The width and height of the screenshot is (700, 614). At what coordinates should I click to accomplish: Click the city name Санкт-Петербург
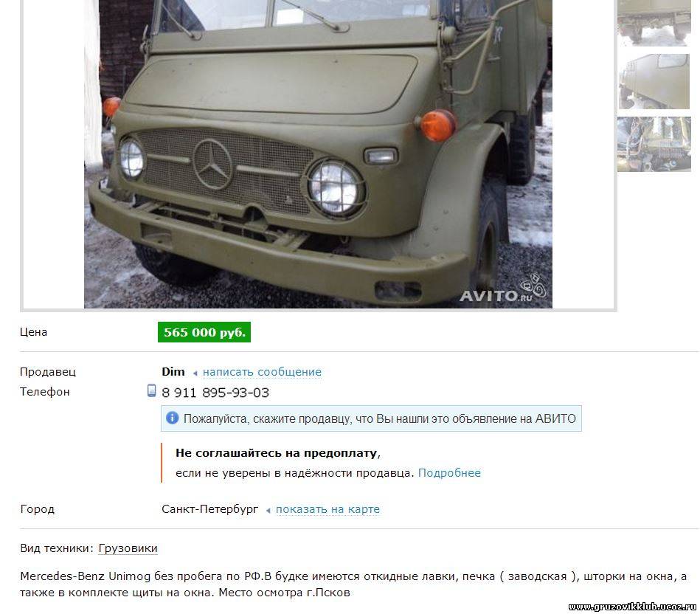click(x=209, y=509)
